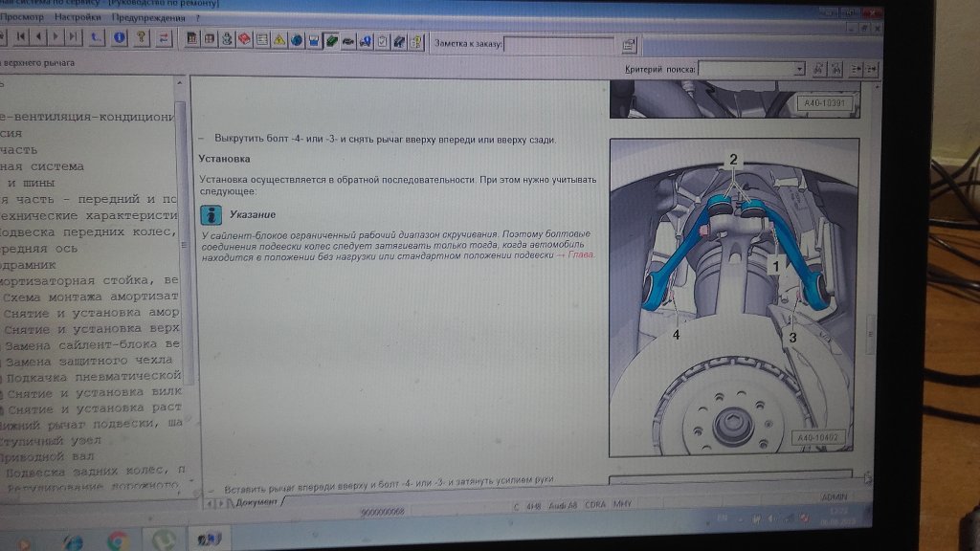Click the blue globe toolbar icon

pos(297,40)
